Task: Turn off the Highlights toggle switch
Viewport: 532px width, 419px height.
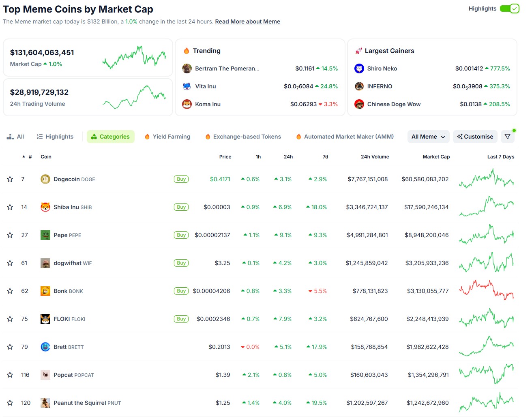Action: (x=509, y=9)
